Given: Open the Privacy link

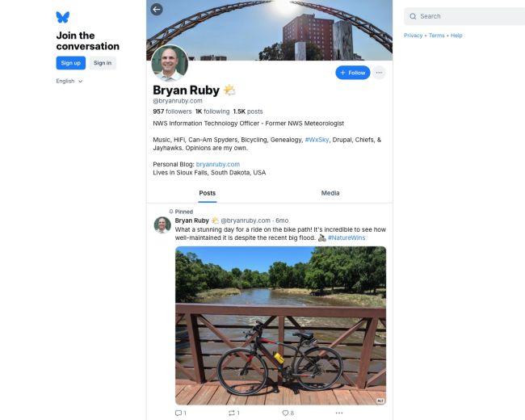Looking at the screenshot, I should [x=413, y=36].
